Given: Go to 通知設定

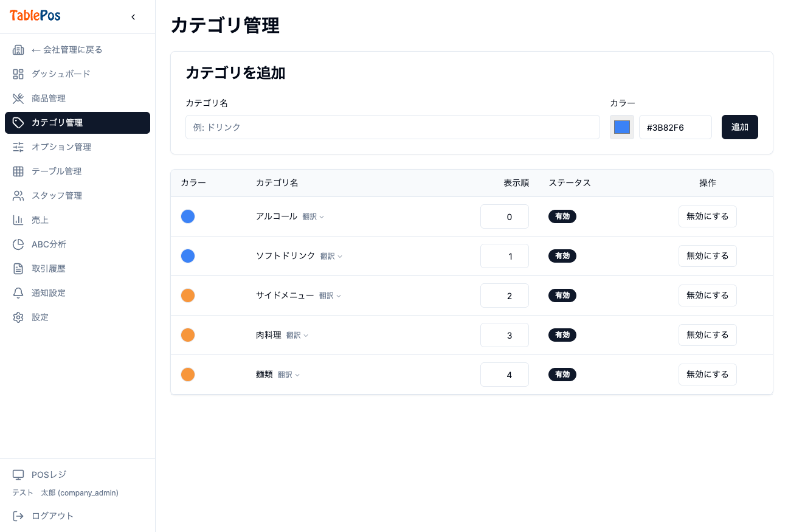Looking at the screenshot, I should point(77,293).
